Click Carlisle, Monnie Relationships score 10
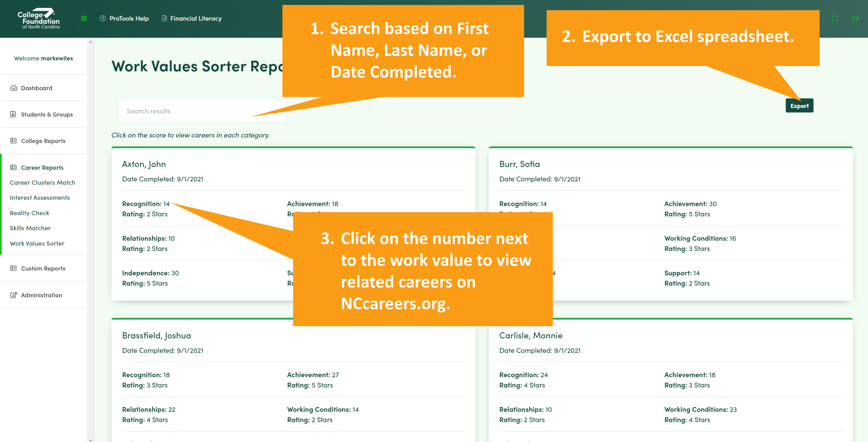 [x=549, y=409]
